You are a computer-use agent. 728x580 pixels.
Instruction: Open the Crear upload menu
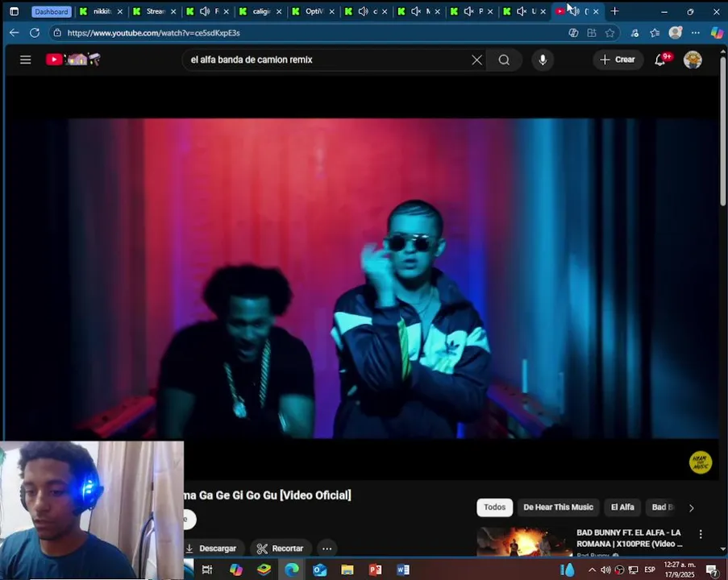pos(618,60)
